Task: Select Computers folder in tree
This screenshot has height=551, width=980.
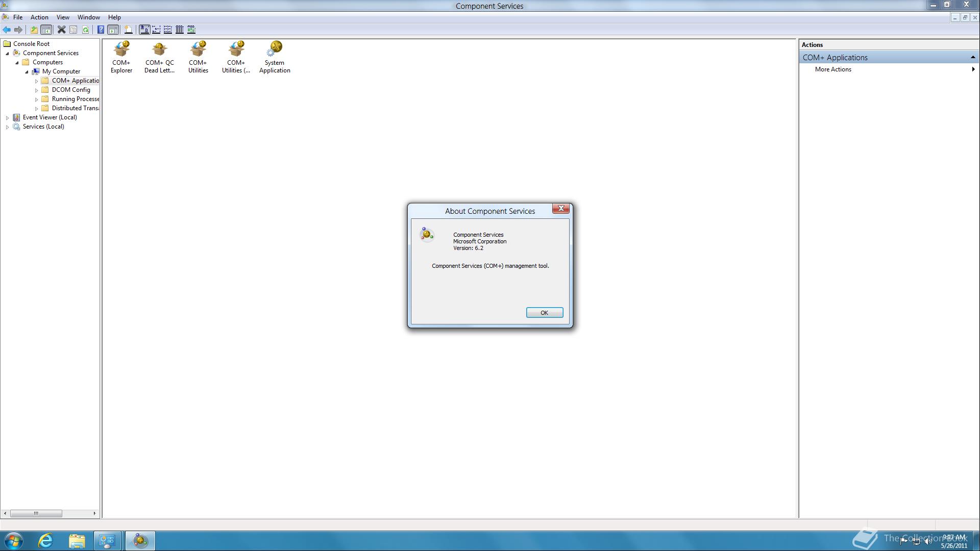Action: click(47, 62)
